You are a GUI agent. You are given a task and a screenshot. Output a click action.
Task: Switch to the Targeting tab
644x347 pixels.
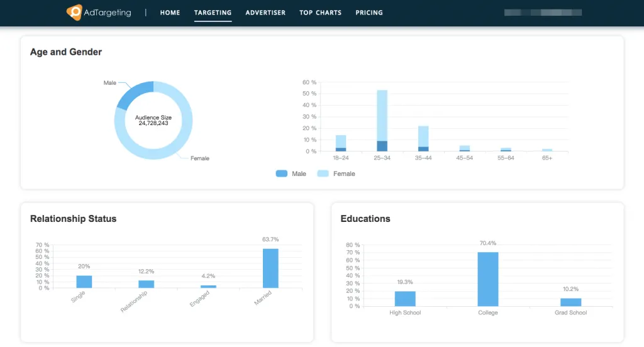[213, 13]
